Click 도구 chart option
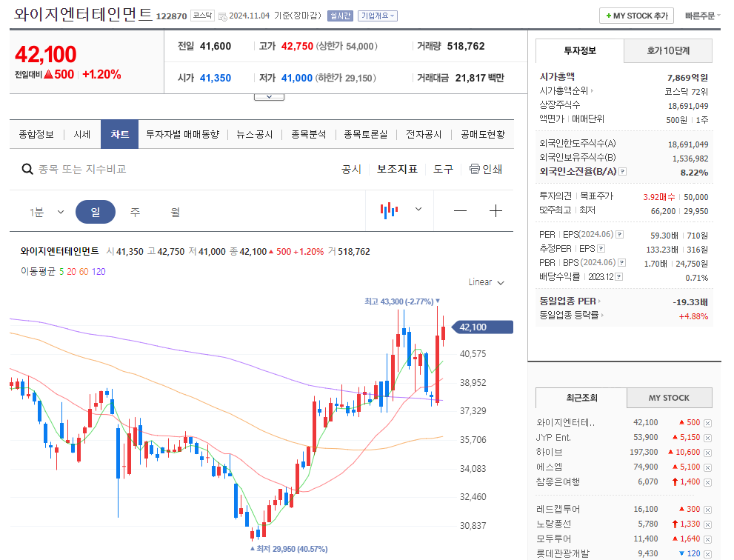 443,169
